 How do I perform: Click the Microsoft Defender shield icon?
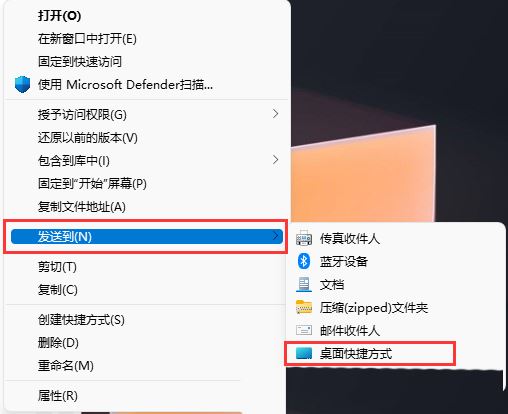point(22,84)
